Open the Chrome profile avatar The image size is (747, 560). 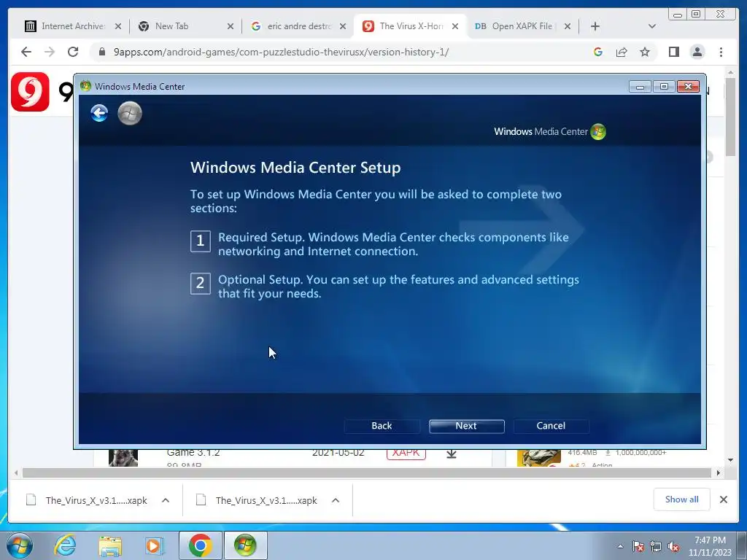[x=697, y=52]
